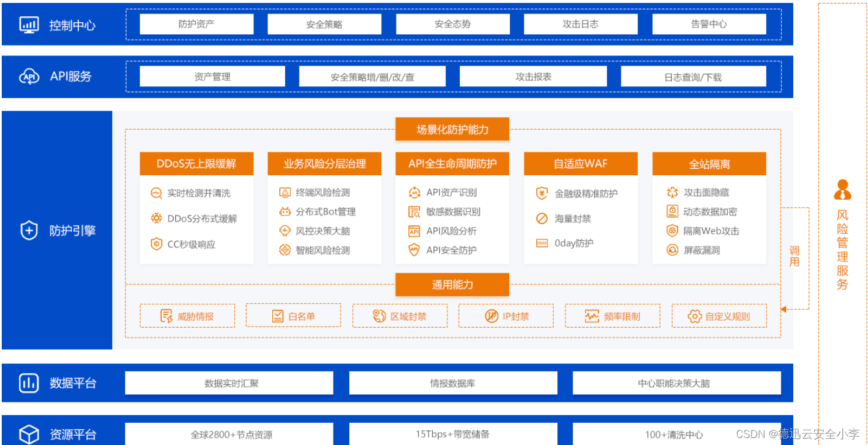Select the 全站隔离 header
868x445 pixels.
pos(709,164)
